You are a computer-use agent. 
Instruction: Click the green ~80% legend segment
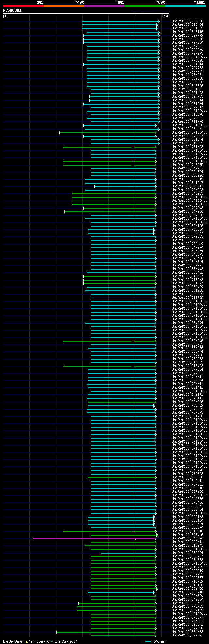145,6
